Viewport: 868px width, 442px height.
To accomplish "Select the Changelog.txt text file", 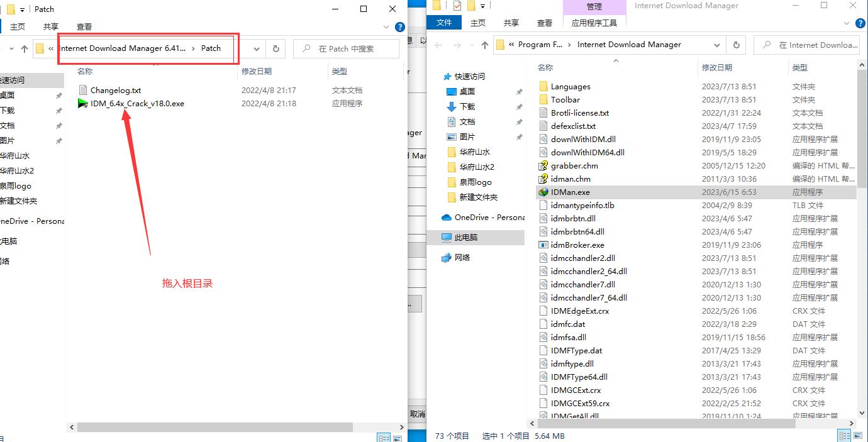I will click(115, 91).
